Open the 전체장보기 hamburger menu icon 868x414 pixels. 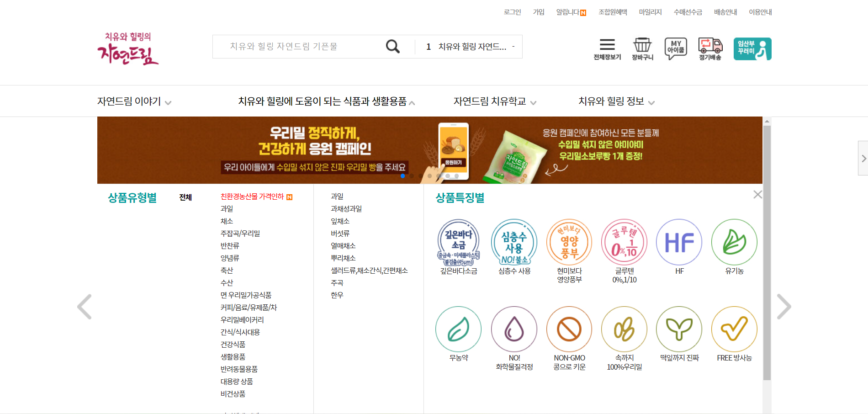tap(607, 49)
